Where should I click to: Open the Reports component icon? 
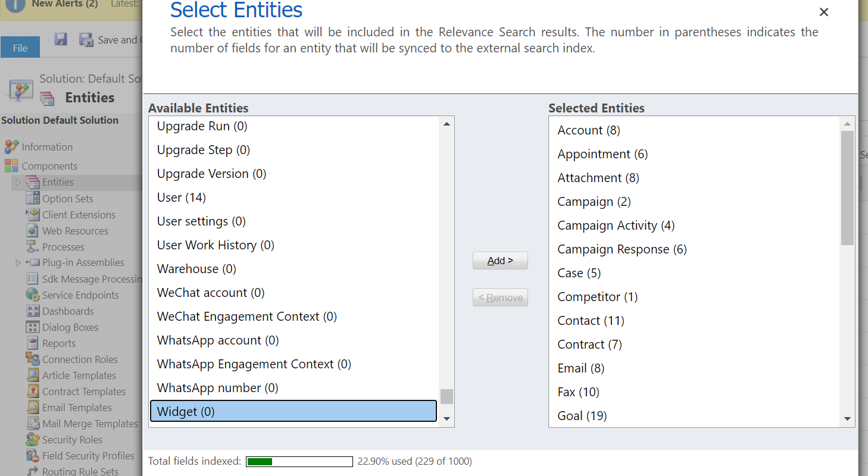tap(32, 343)
